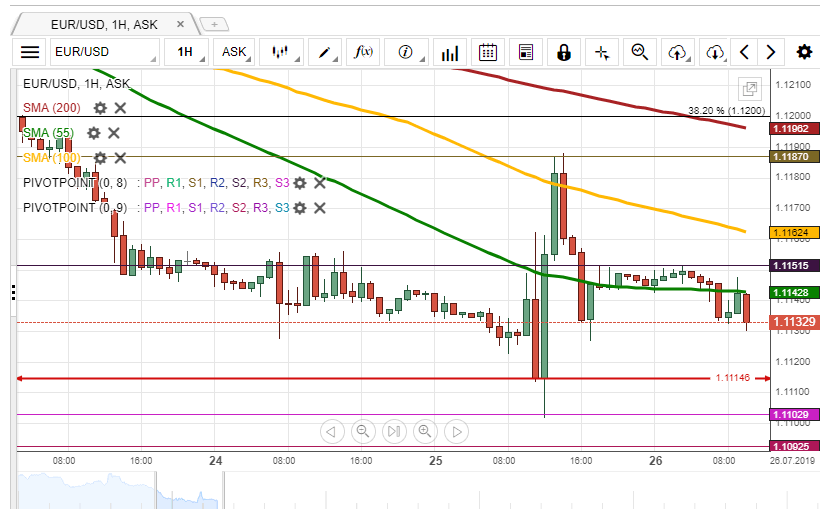Click the SMA (200) indicator label
The height and width of the screenshot is (509, 834).
click(52, 108)
